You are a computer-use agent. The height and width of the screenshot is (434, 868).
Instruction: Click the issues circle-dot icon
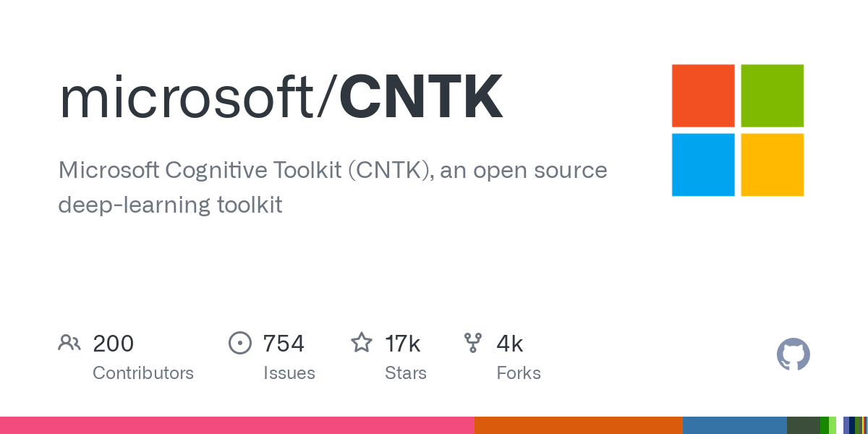239,343
